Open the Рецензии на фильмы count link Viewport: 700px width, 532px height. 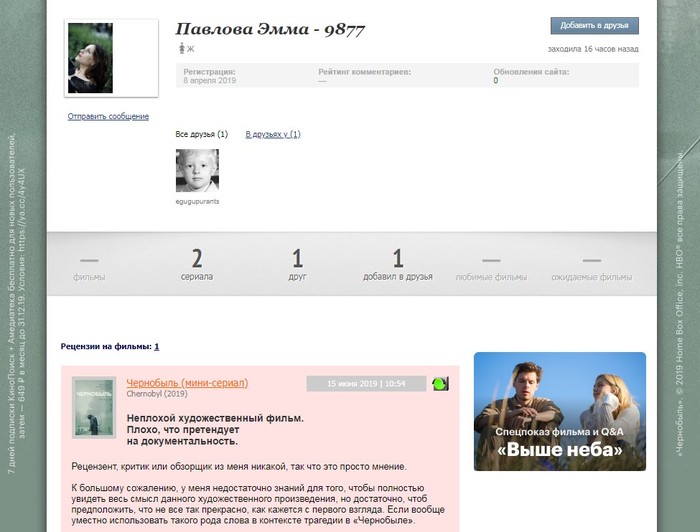pos(156,346)
